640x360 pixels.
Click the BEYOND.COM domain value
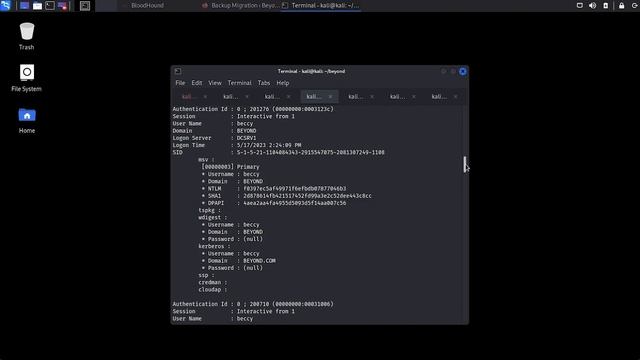(259, 260)
